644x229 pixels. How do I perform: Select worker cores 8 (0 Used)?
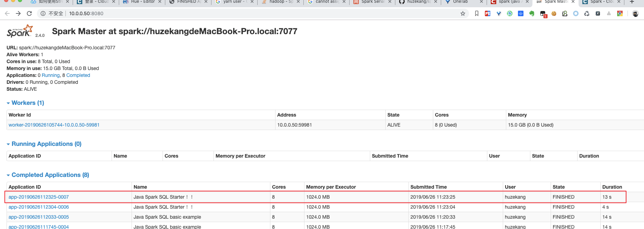point(446,125)
